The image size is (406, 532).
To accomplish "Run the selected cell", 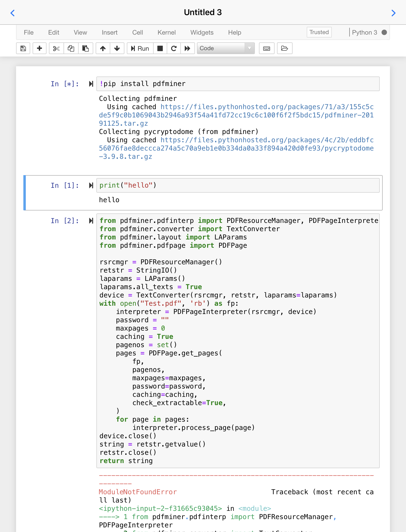I will [x=139, y=48].
